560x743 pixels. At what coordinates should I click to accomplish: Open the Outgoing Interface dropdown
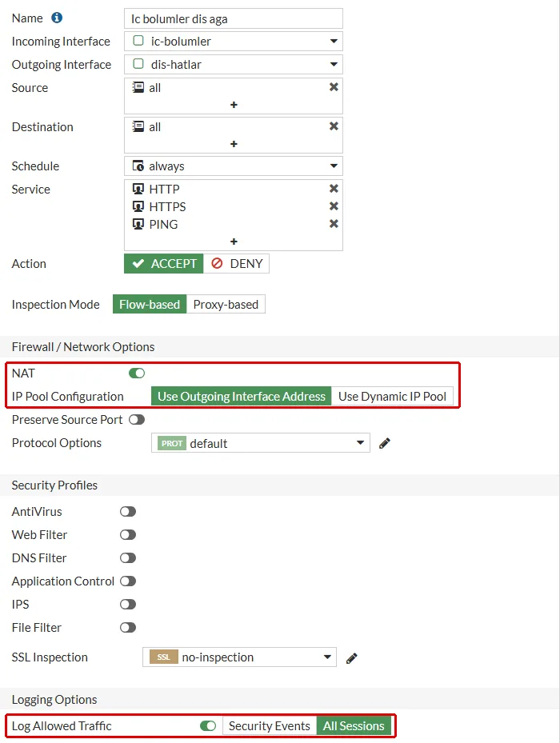click(234, 65)
